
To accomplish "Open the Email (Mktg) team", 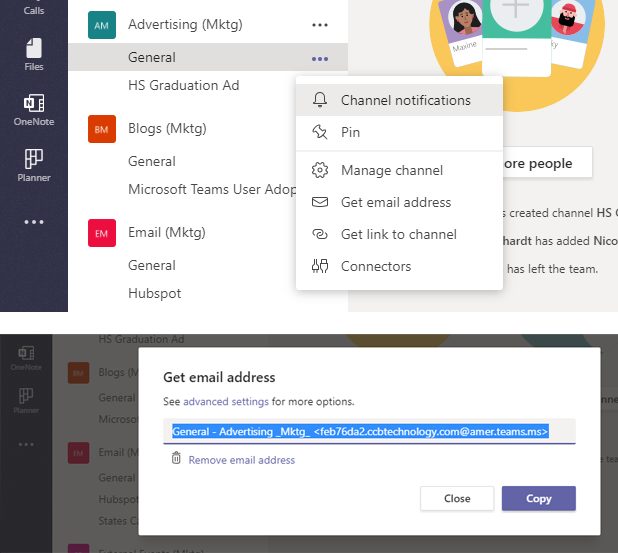I will coord(167,232).
